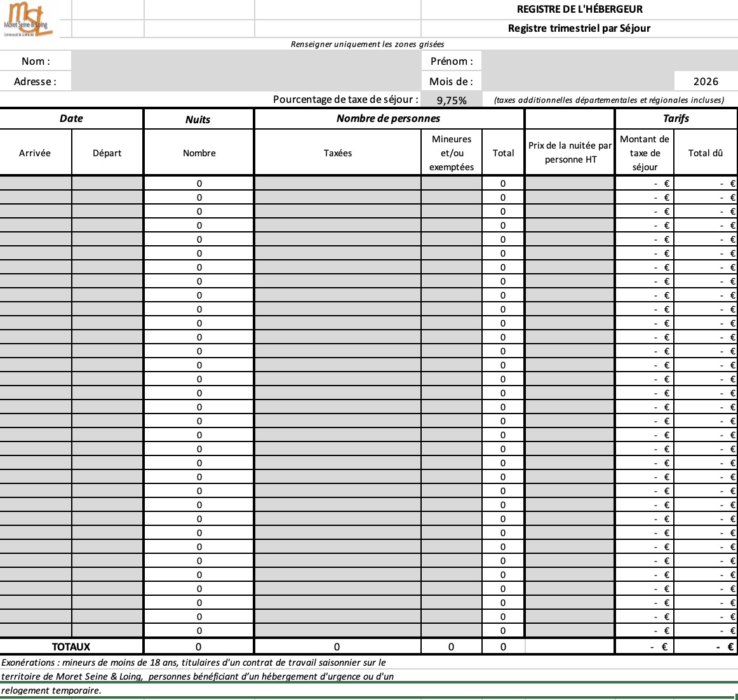Select the Prix de la nuitée header
This screenshot has width=738, height=700.
570,153
